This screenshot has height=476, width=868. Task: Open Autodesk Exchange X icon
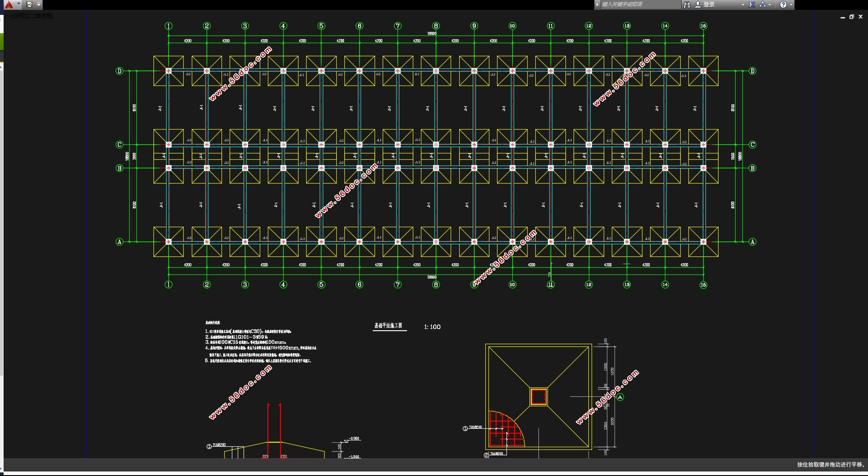pos(752,4)
